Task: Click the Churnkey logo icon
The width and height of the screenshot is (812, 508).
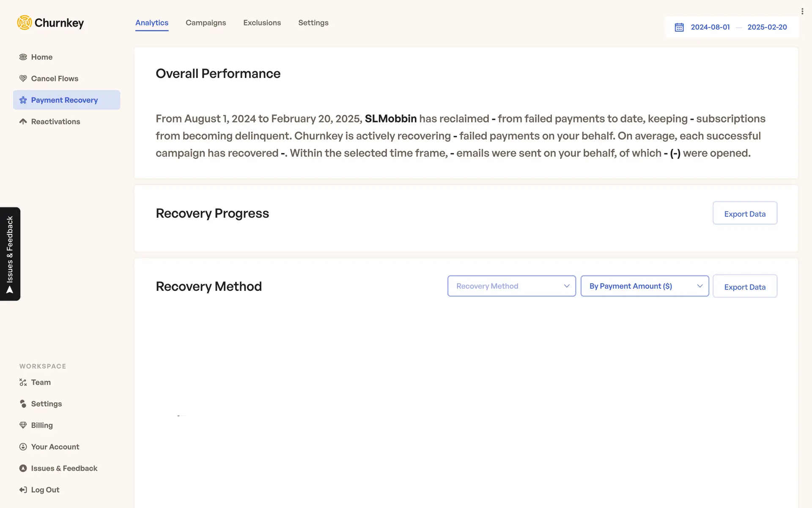Action: [25, 22]
